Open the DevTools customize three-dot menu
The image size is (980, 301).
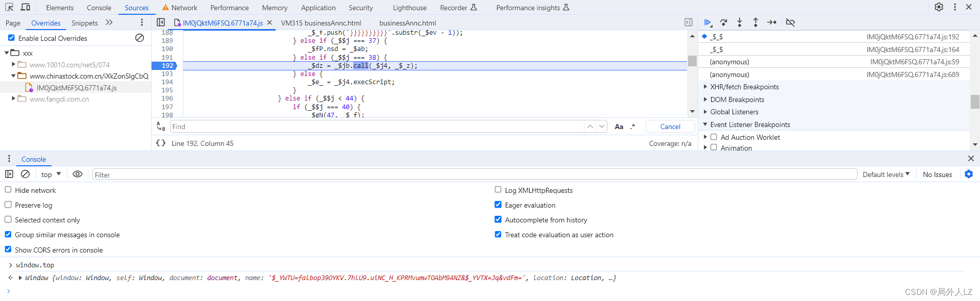click(x=955, y=7)
